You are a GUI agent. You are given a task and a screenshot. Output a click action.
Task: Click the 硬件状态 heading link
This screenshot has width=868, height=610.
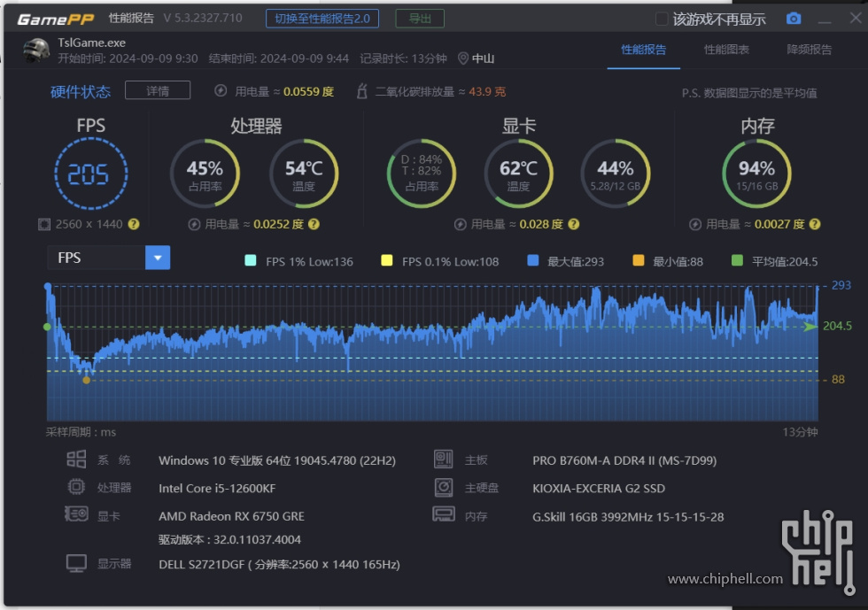point(81,91)
